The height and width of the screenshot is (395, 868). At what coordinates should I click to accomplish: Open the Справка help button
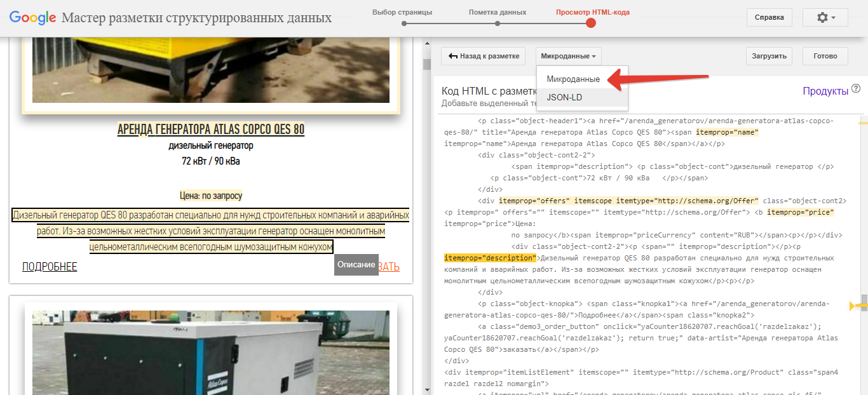click(x=769, y=18)
